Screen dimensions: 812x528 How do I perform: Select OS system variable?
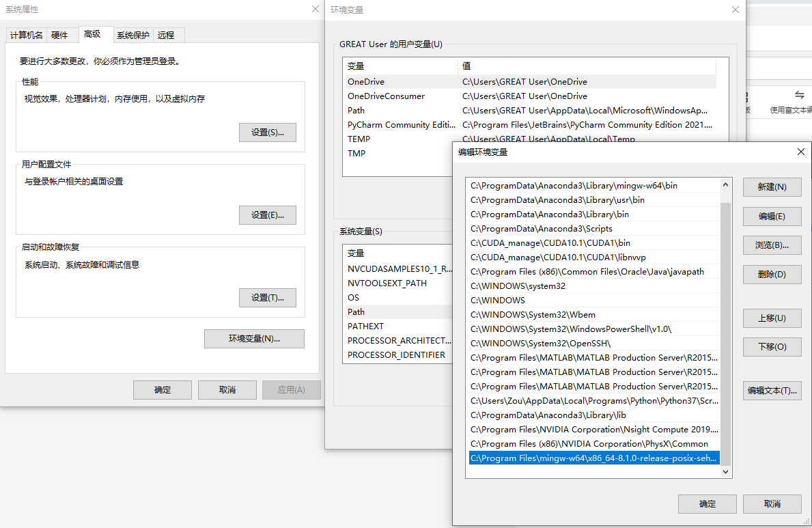[399, 297]
